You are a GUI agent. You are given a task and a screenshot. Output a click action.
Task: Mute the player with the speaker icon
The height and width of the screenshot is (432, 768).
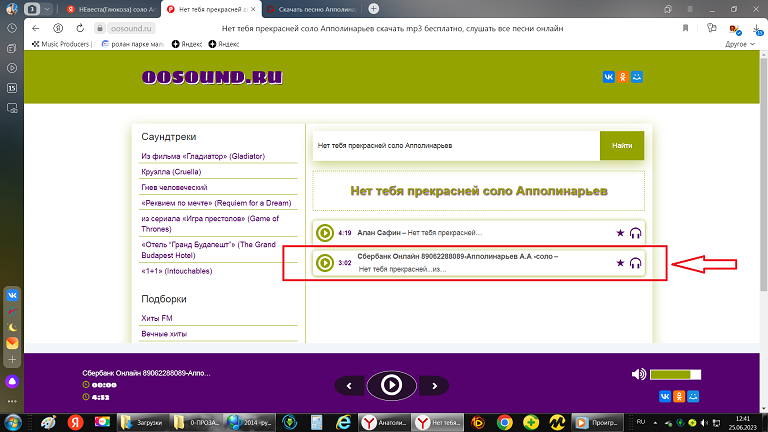(x=639, y=374)
